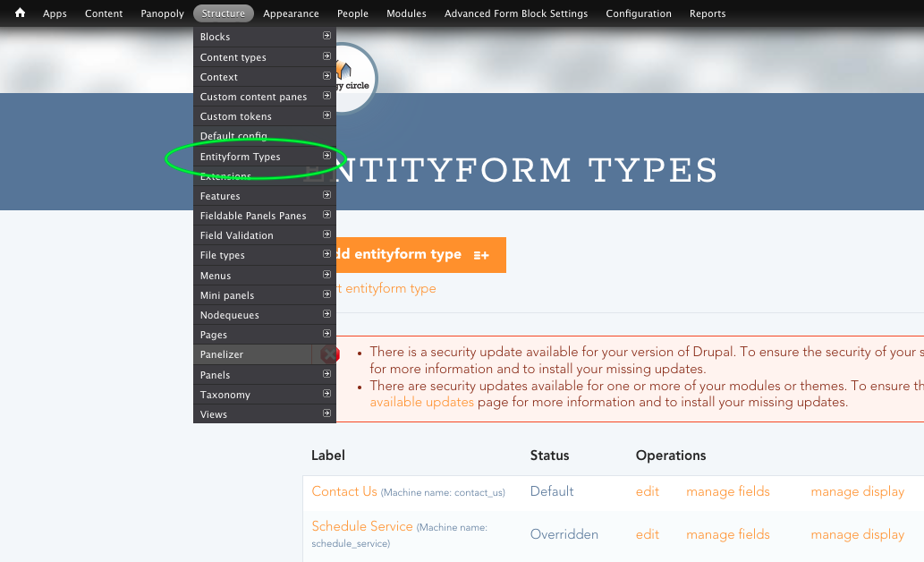The image size is (924, 562).
Task: Expand the Mini panels submenu arrow
Action: 326,294
